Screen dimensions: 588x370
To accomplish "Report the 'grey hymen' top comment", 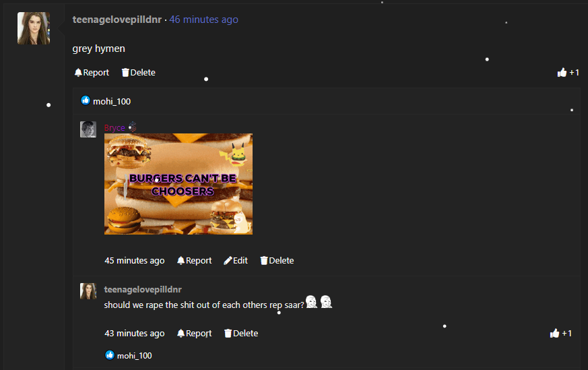I will 92,72.
